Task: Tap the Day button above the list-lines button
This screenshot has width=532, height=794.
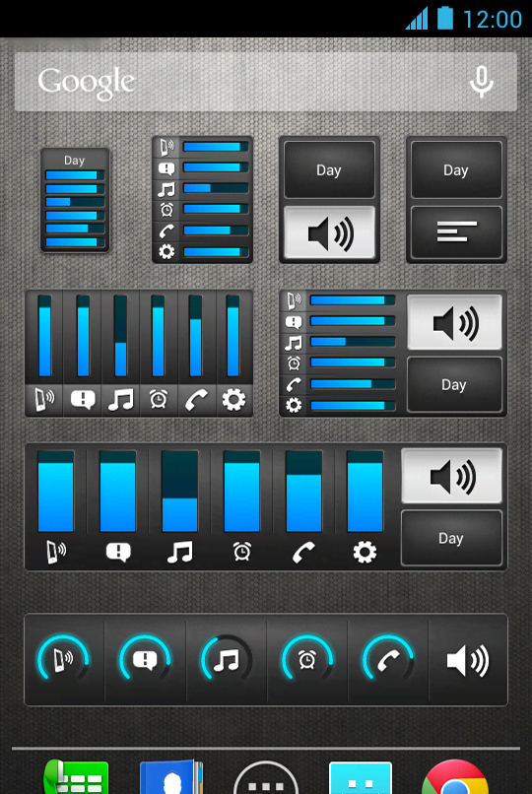Action: pyautogui.click(x=456, y=169)
